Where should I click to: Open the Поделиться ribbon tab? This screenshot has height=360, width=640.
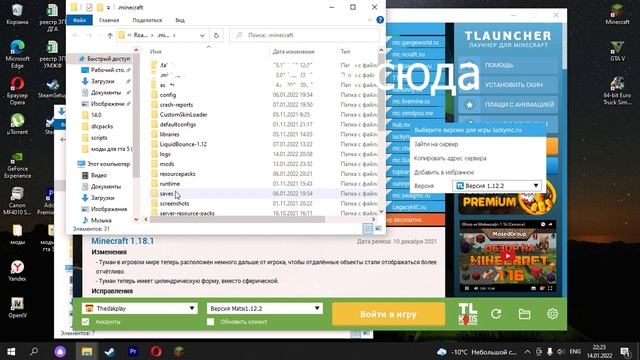(147, 20)
